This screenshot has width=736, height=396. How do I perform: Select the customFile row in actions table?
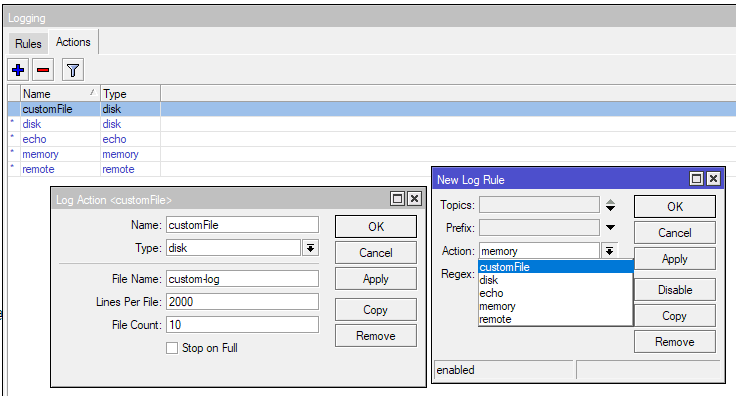[372, 109]
